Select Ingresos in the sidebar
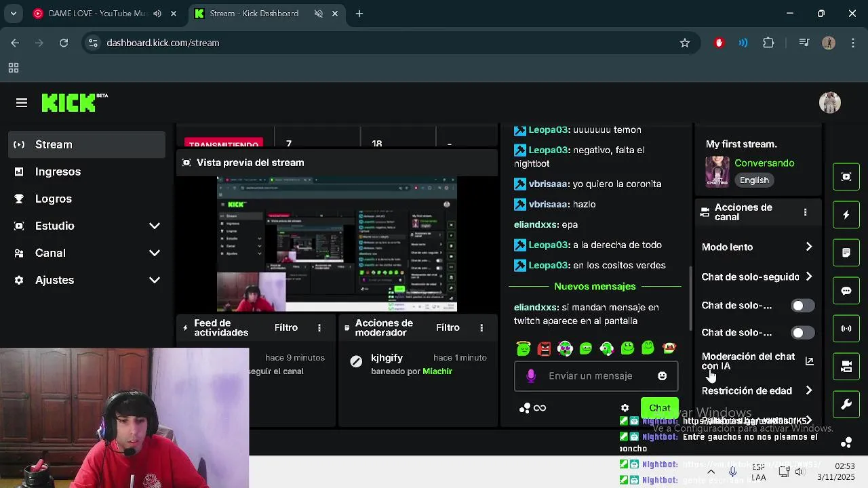 87,171
